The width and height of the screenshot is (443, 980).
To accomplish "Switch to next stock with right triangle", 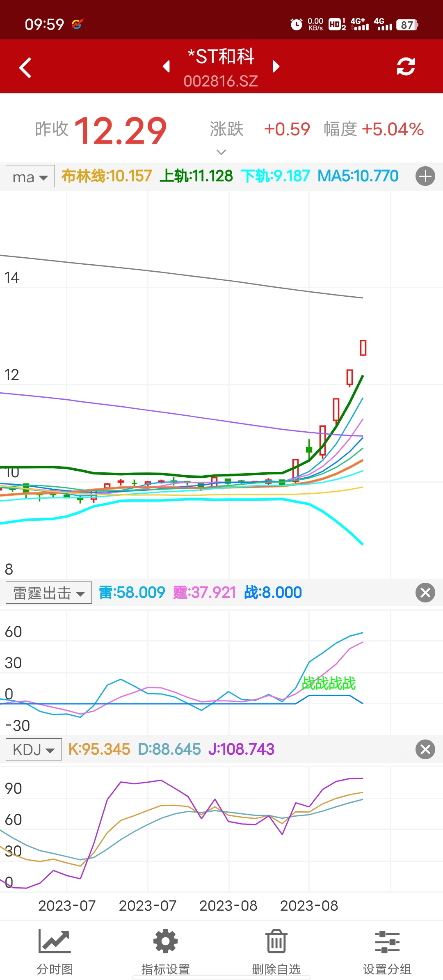I will pyautogui.click(x=276, y=66).
